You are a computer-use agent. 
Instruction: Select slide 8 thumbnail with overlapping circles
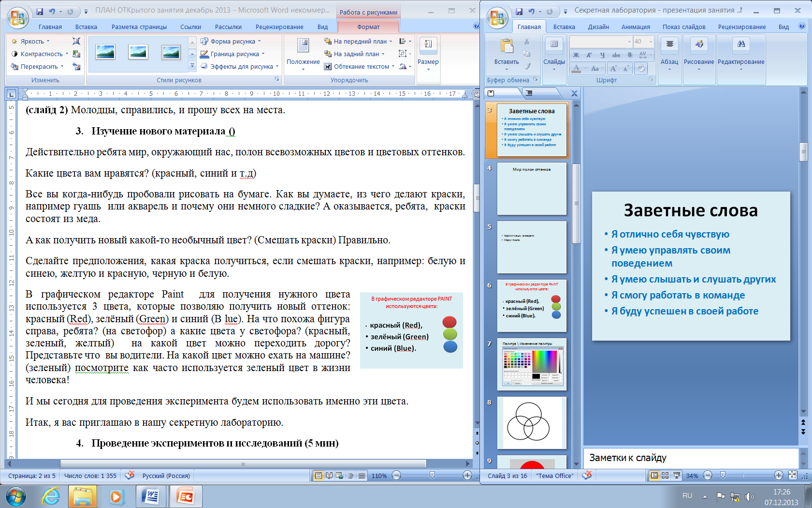(531, 423)
